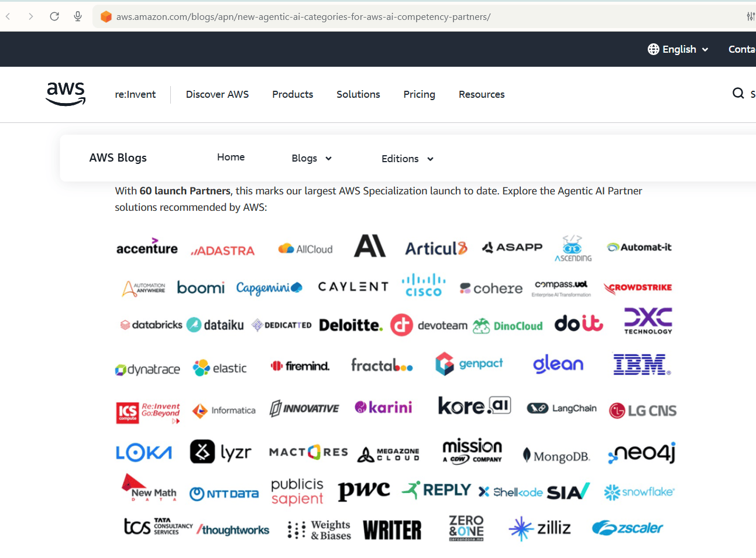
Task: Click the globe language icon
Action: [654, 49]
